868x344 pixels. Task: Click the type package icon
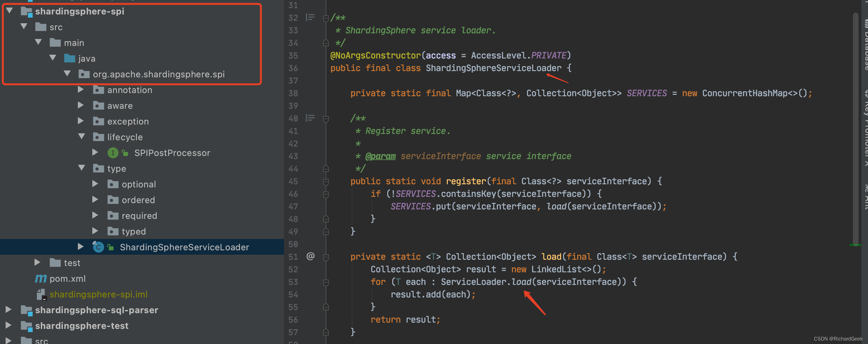click(98, 168)
